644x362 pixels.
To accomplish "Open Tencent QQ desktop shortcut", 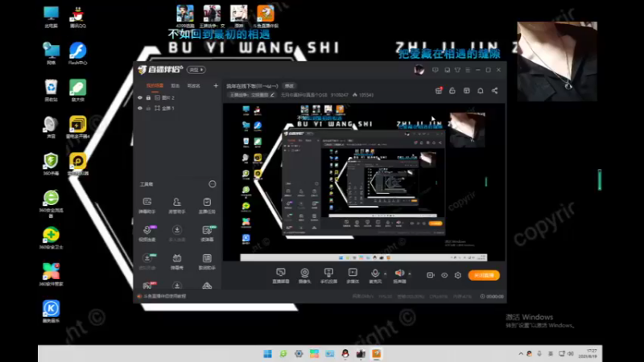I will coord(77,17).
